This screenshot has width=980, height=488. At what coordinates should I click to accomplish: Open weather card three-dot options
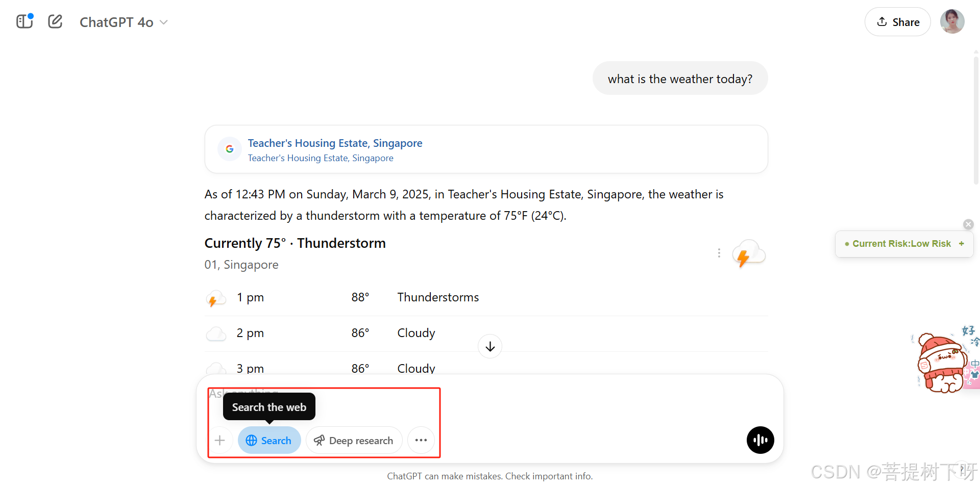click(x=719, y=253)
